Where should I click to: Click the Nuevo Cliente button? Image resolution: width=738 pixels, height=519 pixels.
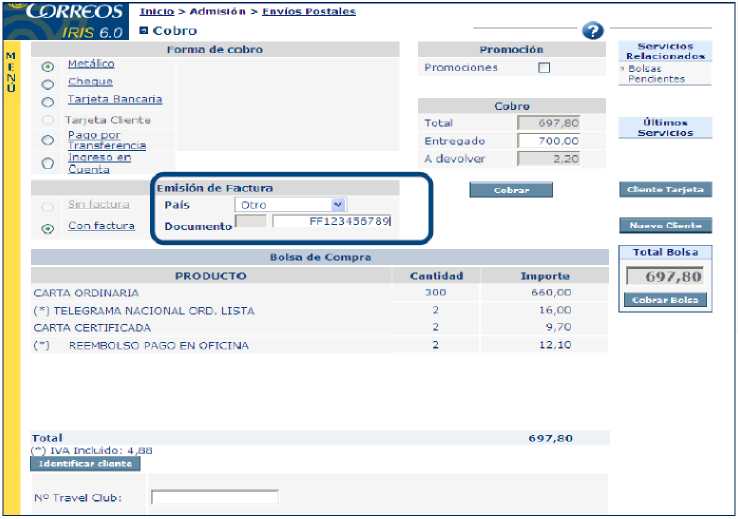coord(665,226)
